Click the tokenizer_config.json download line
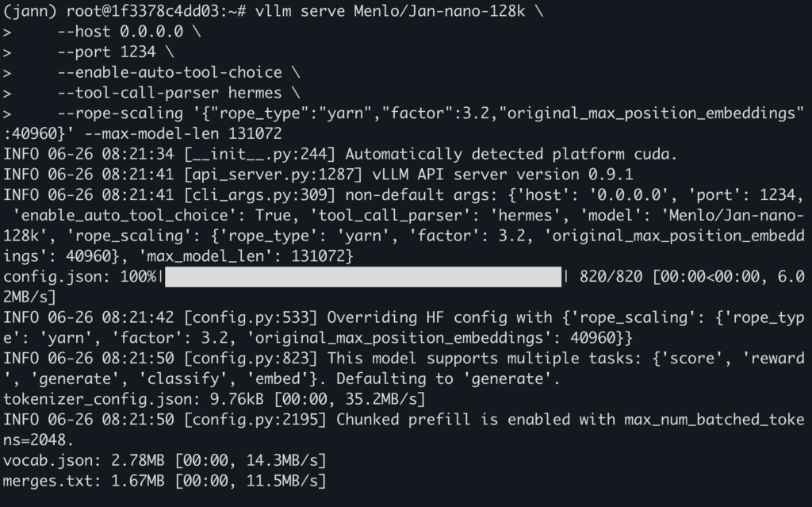Image resolution: width=812 pixels, height=507 pixels. (214, 399)
